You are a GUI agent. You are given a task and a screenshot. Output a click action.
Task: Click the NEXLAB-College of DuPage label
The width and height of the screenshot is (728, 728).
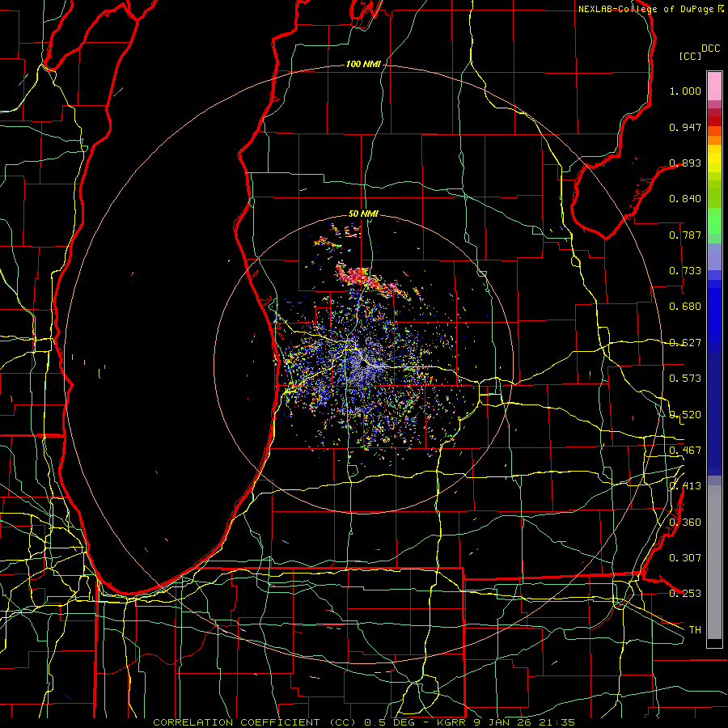(x=645, y=9)
